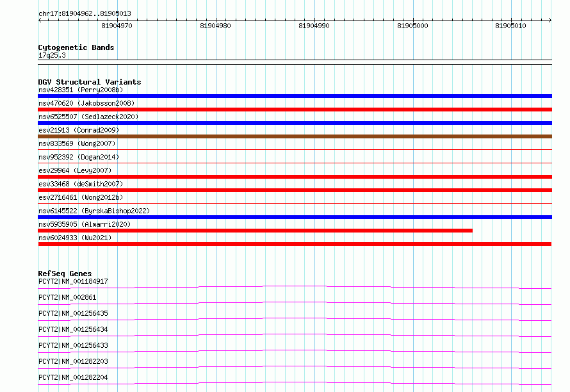The height and width of the screenshot is (392, 570).
Task: Open transcript PCYT2|NM_001184917
Action: coord(73,281)
